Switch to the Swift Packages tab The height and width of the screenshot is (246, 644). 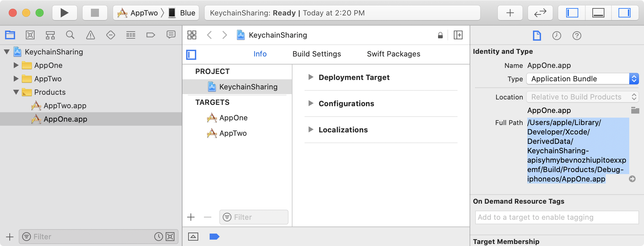(x=393, y=54)
